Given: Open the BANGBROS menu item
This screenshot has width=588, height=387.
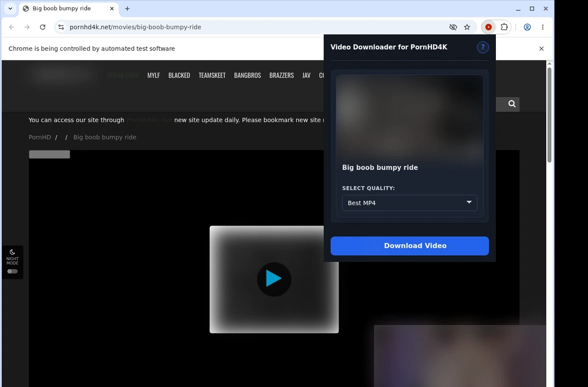Looking at the screenshot, I should (x=247, y=75).
